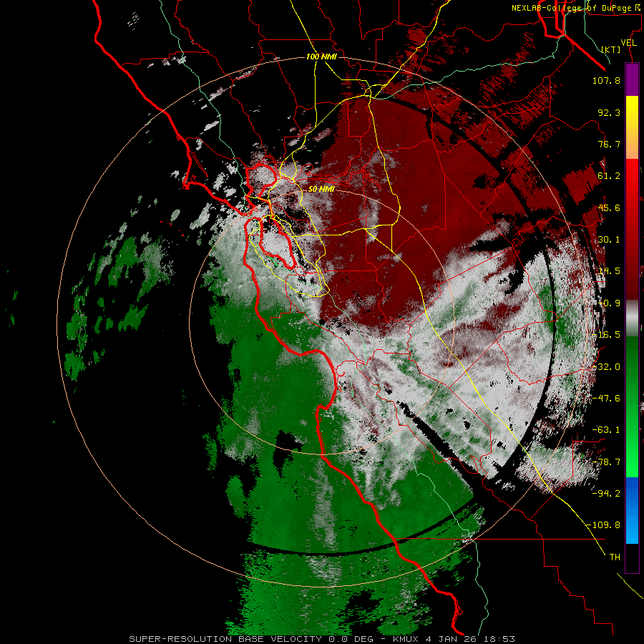Select the -32.0 legend value
Screen dimensions: 644x644
pyautogui.click(x=606, y=367)
